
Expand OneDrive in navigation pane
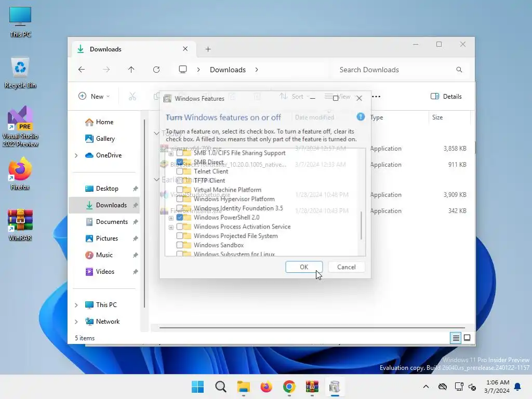point(76,155)
